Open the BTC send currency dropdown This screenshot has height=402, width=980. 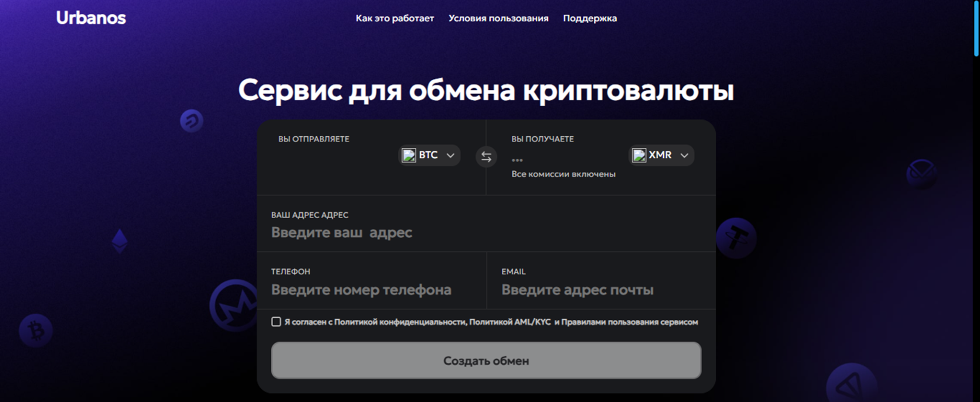[x=429, y=155]
